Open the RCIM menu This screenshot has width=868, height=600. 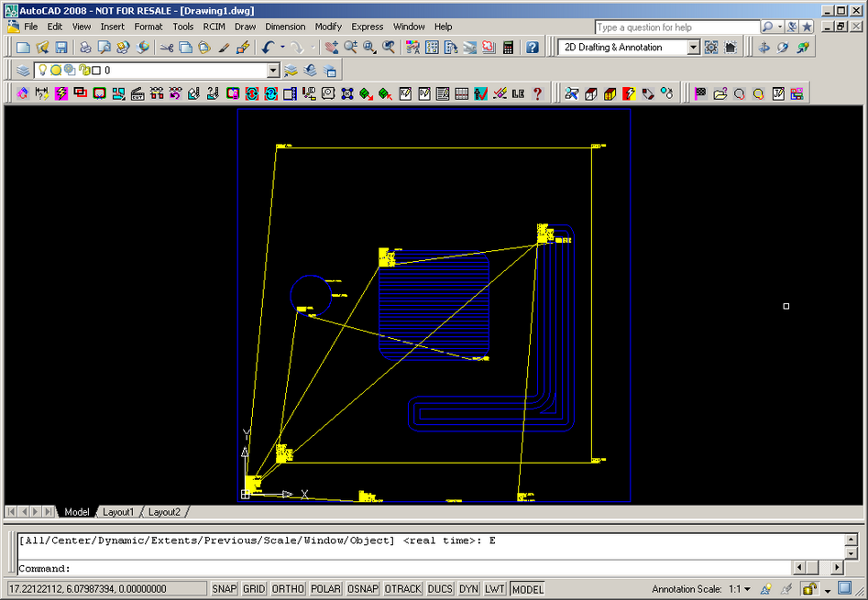click(214, 27)
